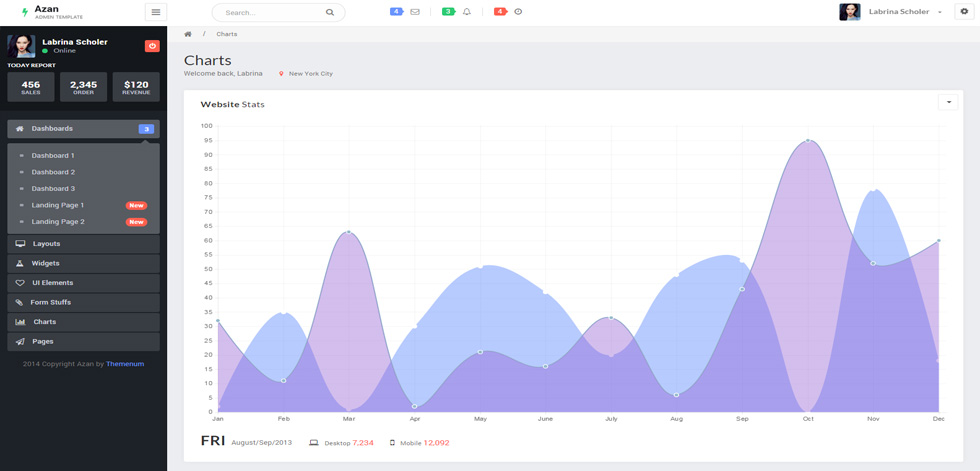This screenshot has height=471, width=980.
Task: Click the Layouts monitor icon
Action: click(x=21, y=244)
